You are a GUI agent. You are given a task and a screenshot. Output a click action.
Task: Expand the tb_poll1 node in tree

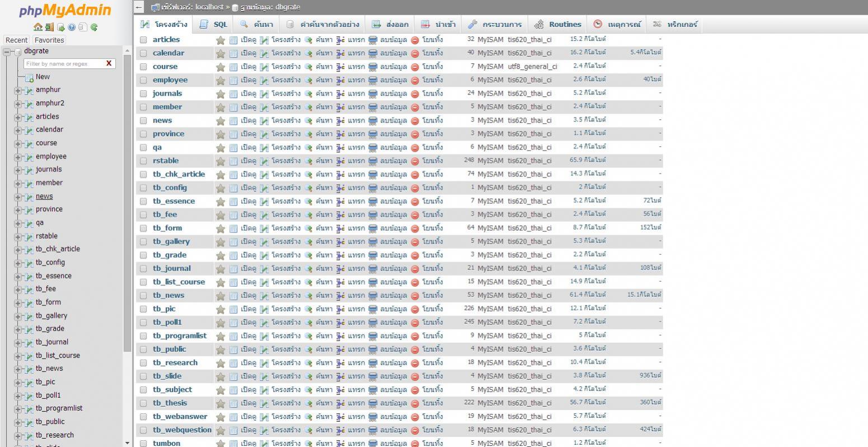pos(18,395)
